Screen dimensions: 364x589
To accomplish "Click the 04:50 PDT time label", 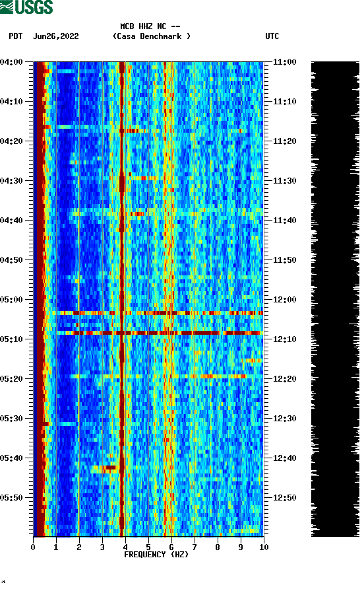I will (x=12, y=260).
